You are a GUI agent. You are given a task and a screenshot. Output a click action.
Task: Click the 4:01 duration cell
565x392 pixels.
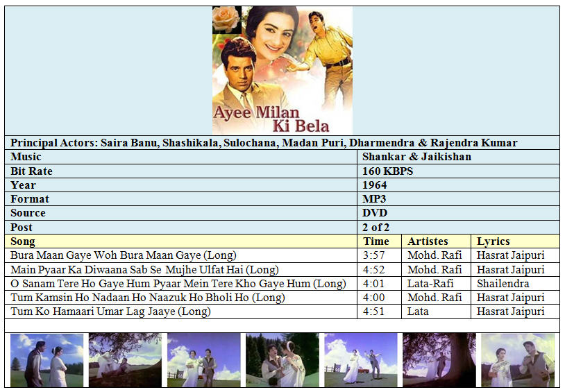(x=380, y=284)
